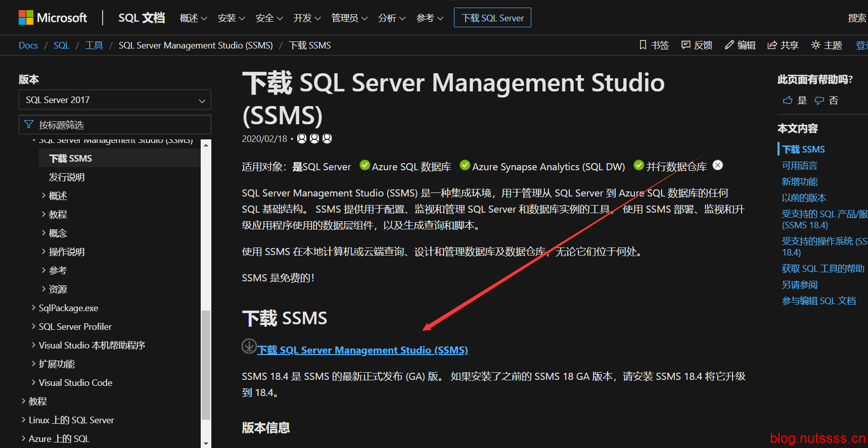Expand 参考 sidebar tree item

tap(44, 270)
